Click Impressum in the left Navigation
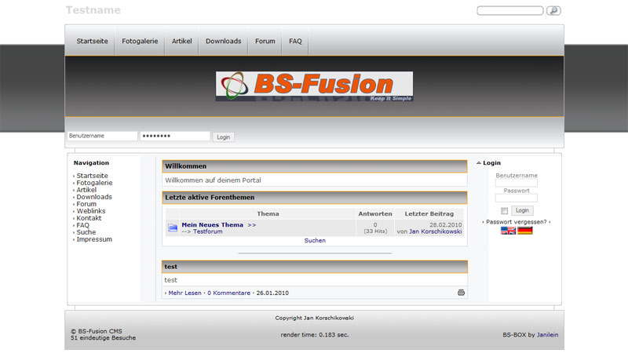 [94, 239]
